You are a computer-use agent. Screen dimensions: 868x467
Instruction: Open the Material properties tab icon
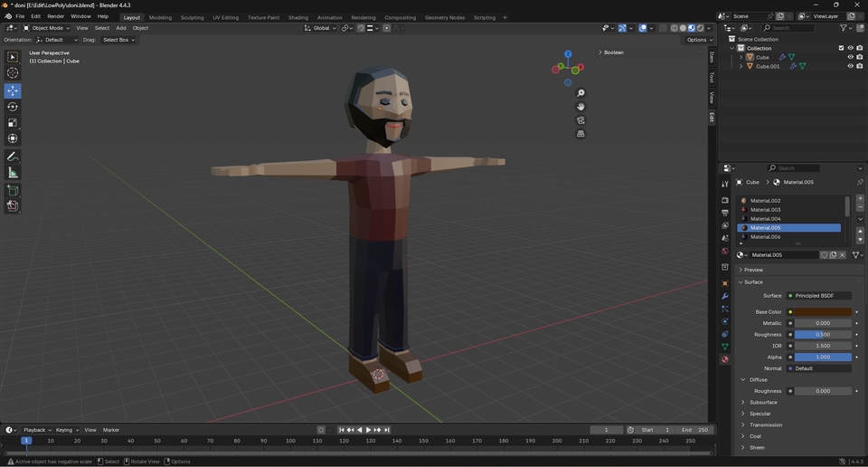tap(724, 359)
